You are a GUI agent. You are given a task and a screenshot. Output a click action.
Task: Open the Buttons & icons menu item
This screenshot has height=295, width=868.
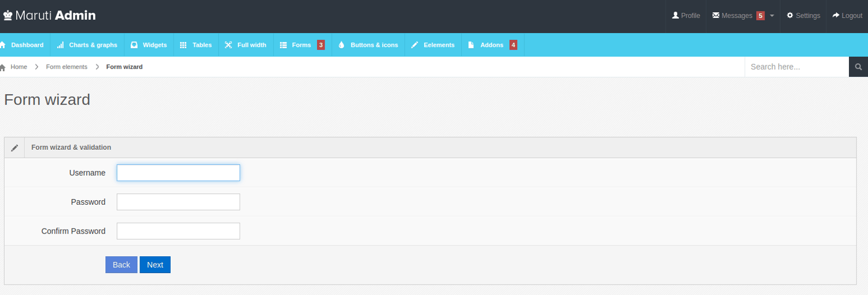coord(368,45)
